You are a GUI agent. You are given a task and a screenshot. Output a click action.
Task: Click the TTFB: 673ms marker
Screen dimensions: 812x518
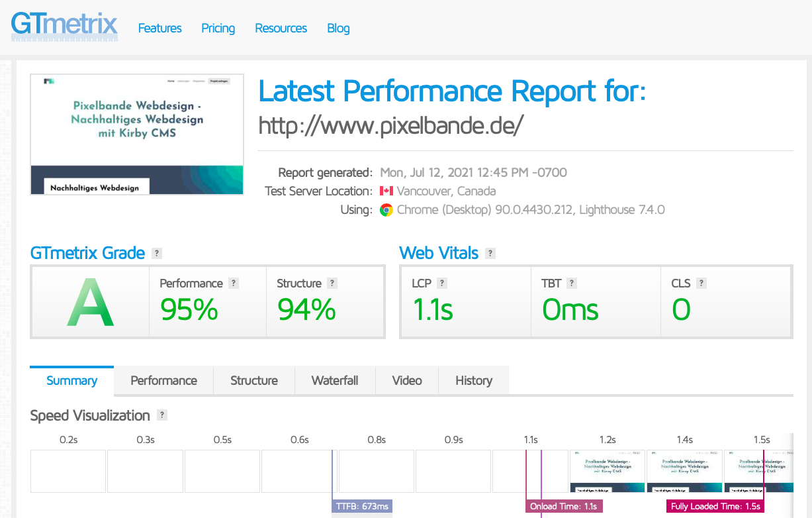pyautogui.click(x=361, y=507)
